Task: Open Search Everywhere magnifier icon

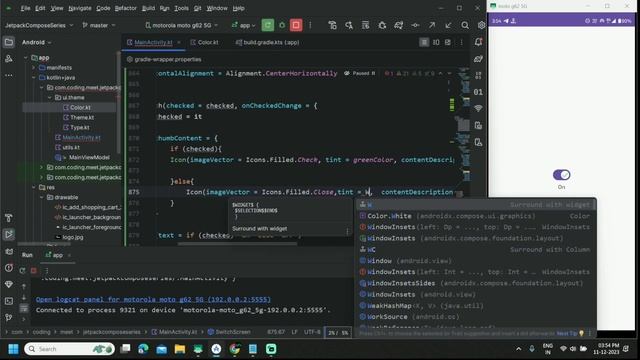Action: 465,25
